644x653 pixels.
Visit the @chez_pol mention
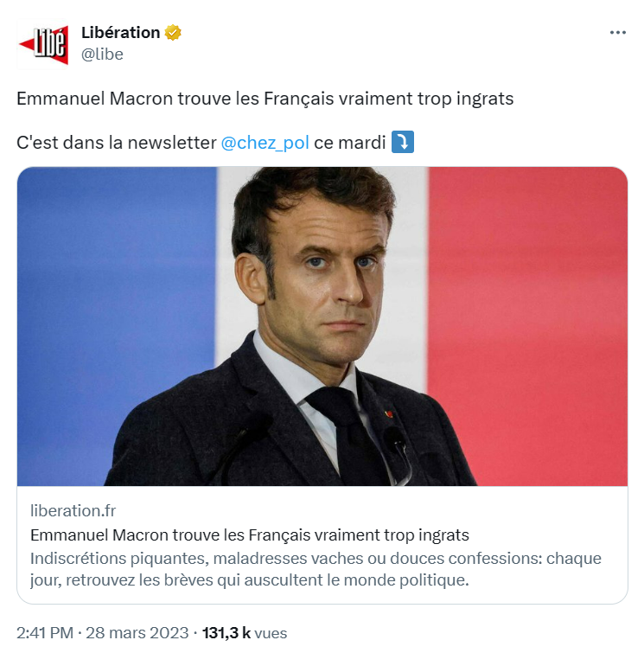(x=265, y=143)
